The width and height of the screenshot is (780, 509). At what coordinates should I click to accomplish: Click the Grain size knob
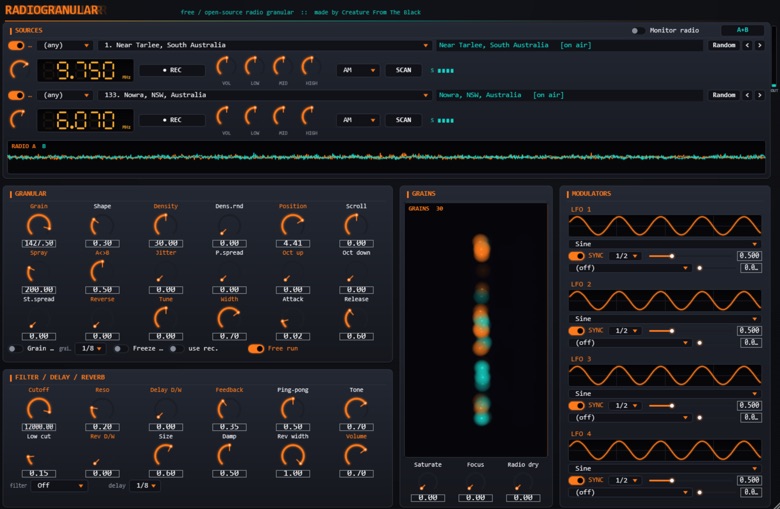[x=39, y=225]
